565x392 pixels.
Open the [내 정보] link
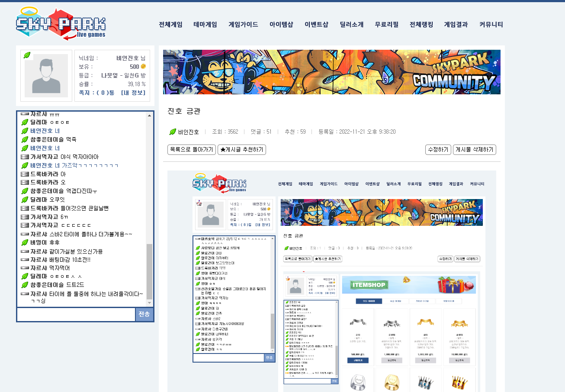tap(133, 93)
